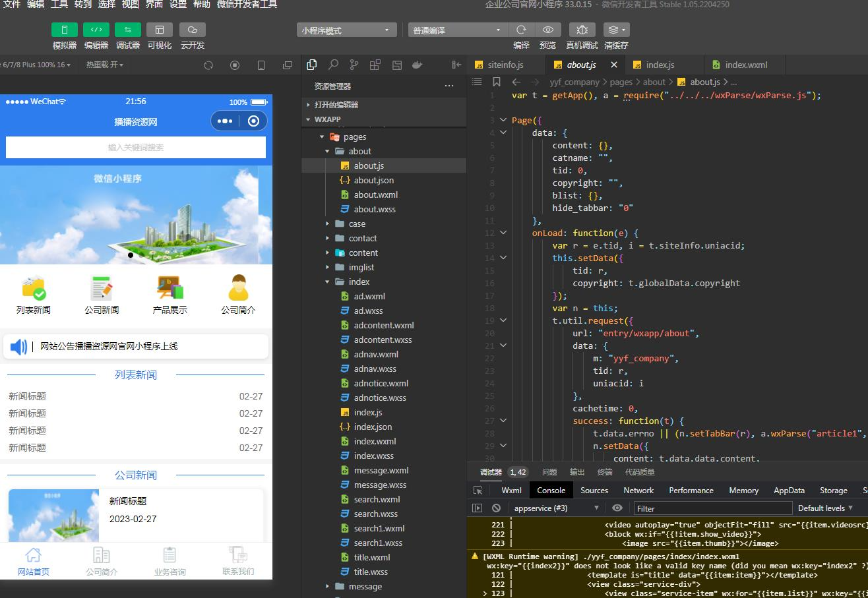Open the docker whale icon
Screen dimensions: 868x598
417,65
